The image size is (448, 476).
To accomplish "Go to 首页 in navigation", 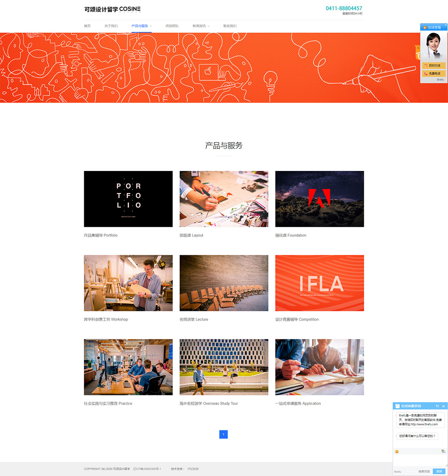I will [88, 26].
